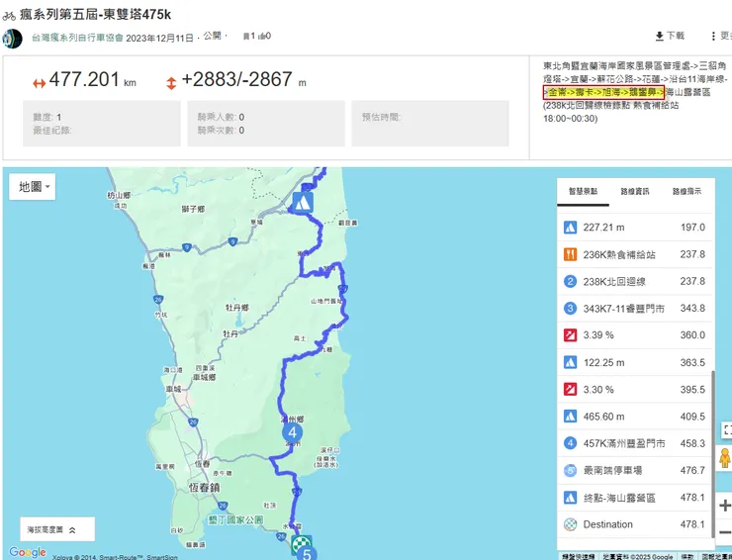
Task: Click the like thumbs-up icon
Action: (x=264, y=36)
